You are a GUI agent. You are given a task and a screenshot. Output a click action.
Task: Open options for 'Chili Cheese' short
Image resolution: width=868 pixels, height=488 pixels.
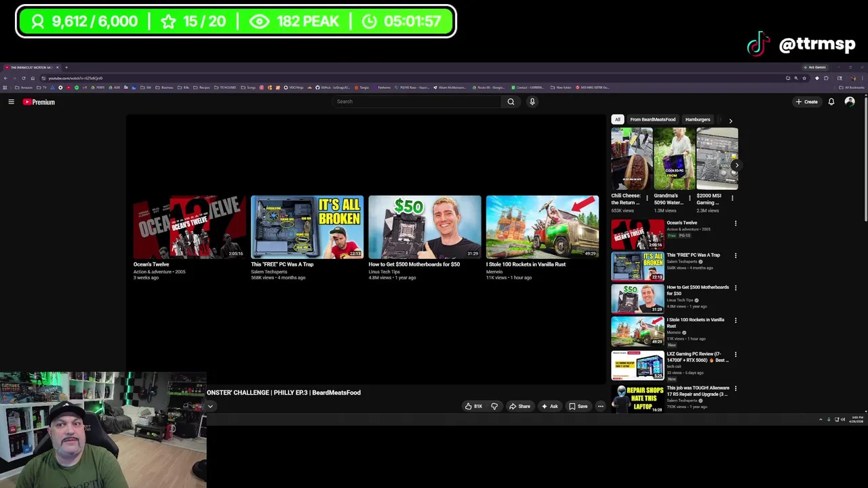coord(647,198)
